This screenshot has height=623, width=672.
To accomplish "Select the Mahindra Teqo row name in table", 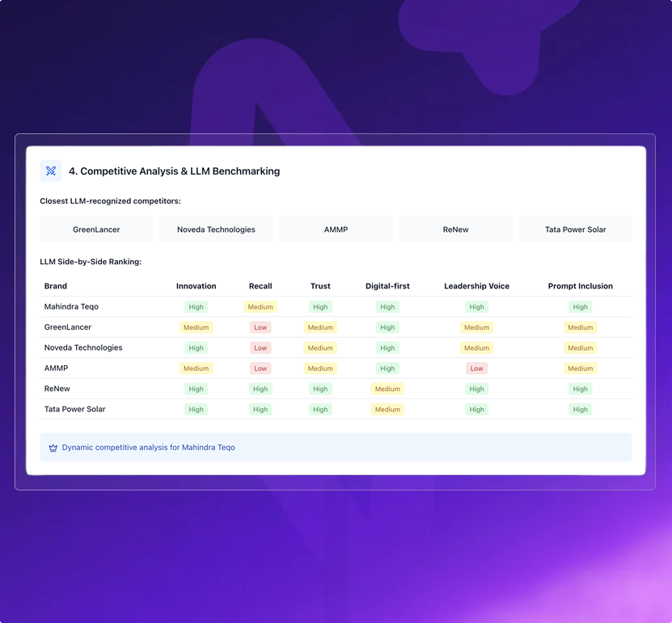I will pyautogui.click(x=71, y=307).
